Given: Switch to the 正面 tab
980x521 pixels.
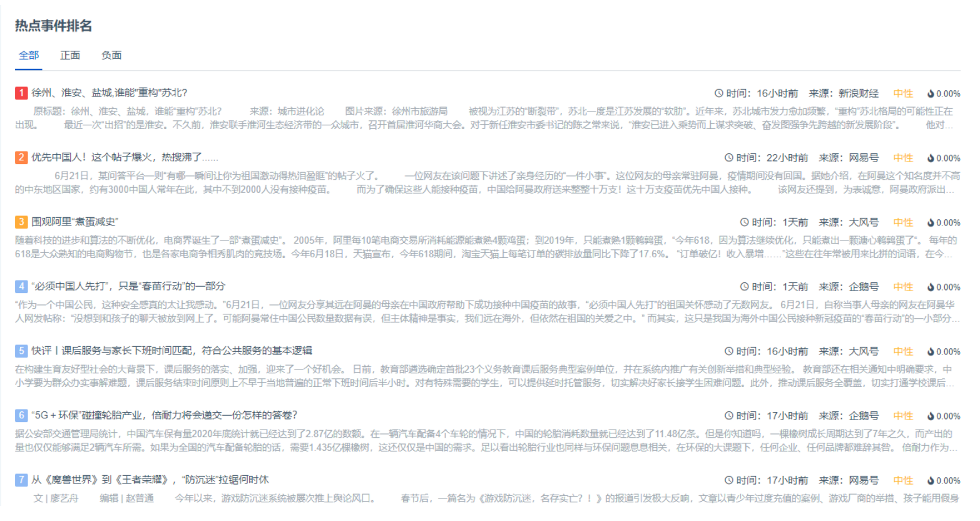Looking at the screenshot, I should pos(70,55).
